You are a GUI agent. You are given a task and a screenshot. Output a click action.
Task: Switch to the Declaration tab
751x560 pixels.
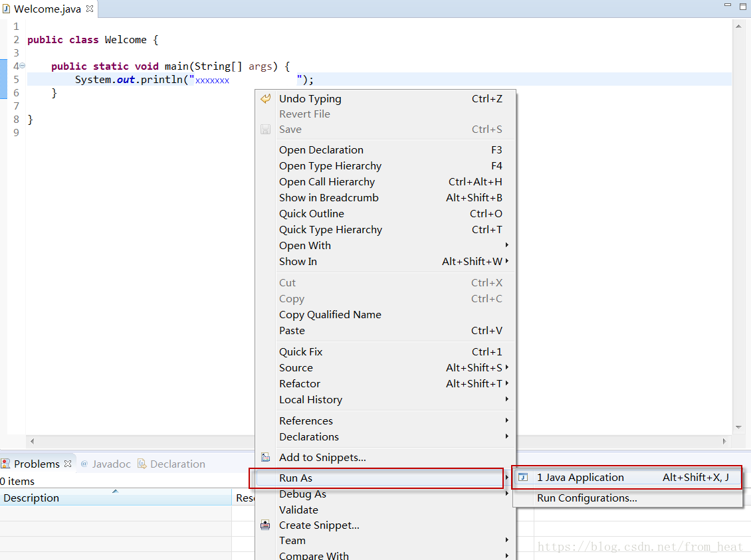(171, 463)
